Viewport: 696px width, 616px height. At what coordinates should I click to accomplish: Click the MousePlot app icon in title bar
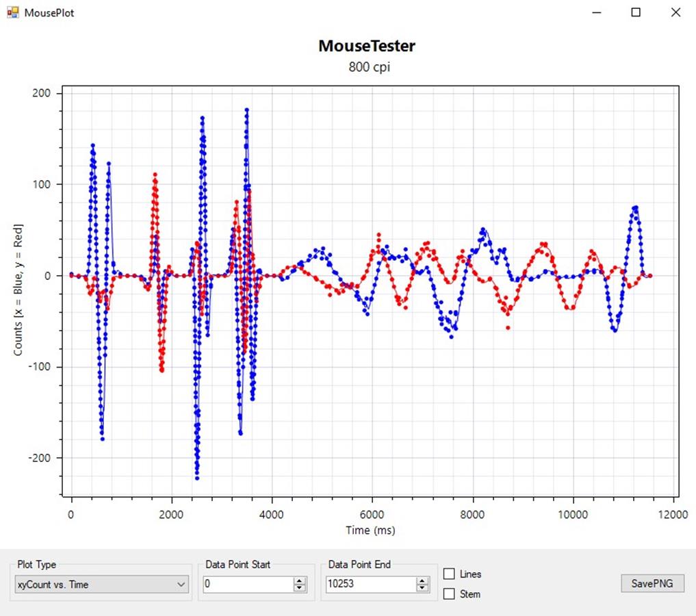tap(13, 12)
